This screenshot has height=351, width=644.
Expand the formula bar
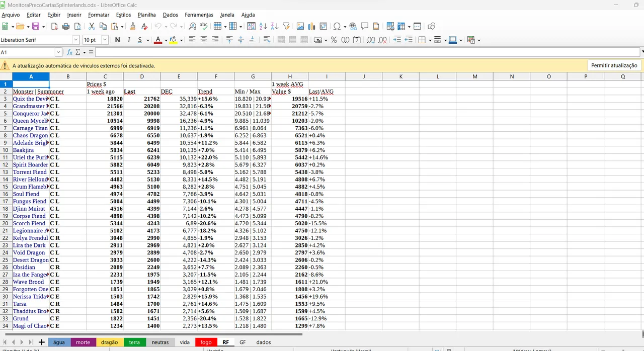click(x=642, y=52)
